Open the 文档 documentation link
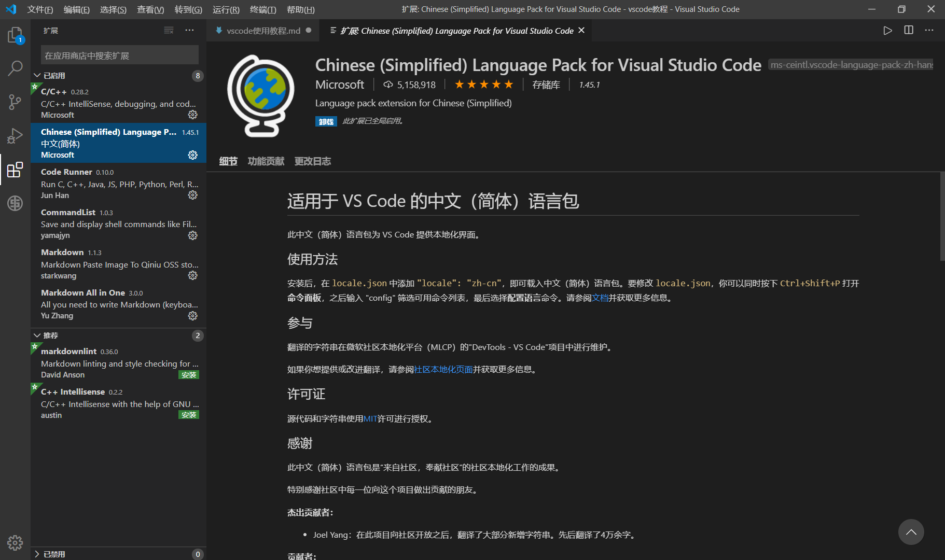The image size is (945, 560). point(600,298)
